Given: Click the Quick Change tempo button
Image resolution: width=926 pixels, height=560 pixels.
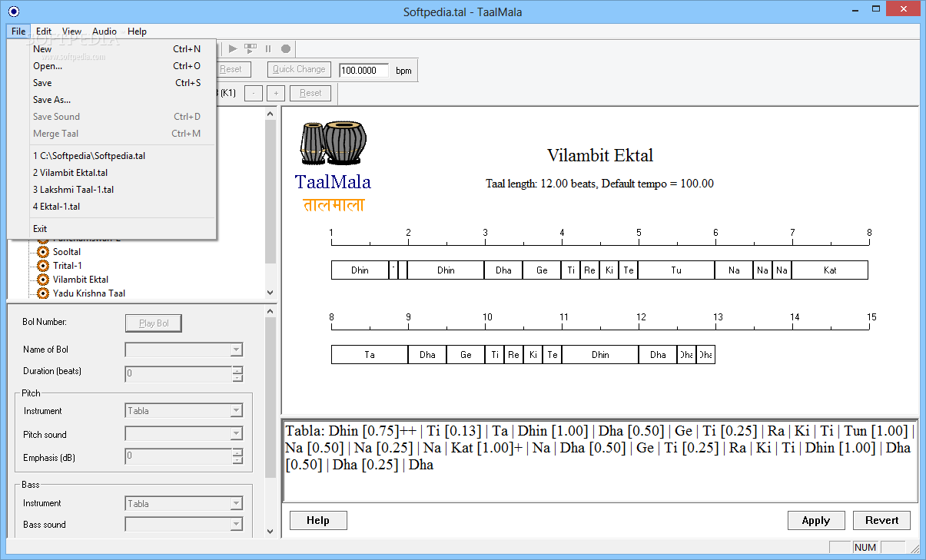Looking at the screenshot, I should [299, 69].
